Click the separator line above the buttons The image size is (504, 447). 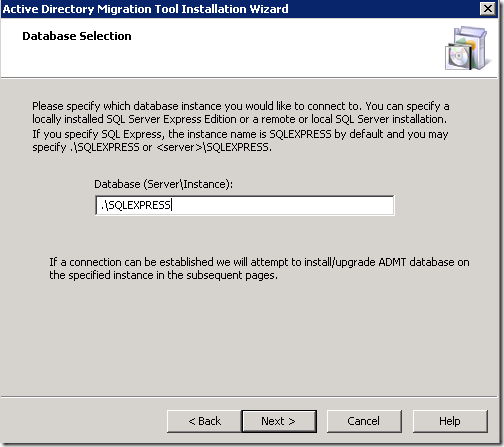pyautogui.click(x=249, y=397)
